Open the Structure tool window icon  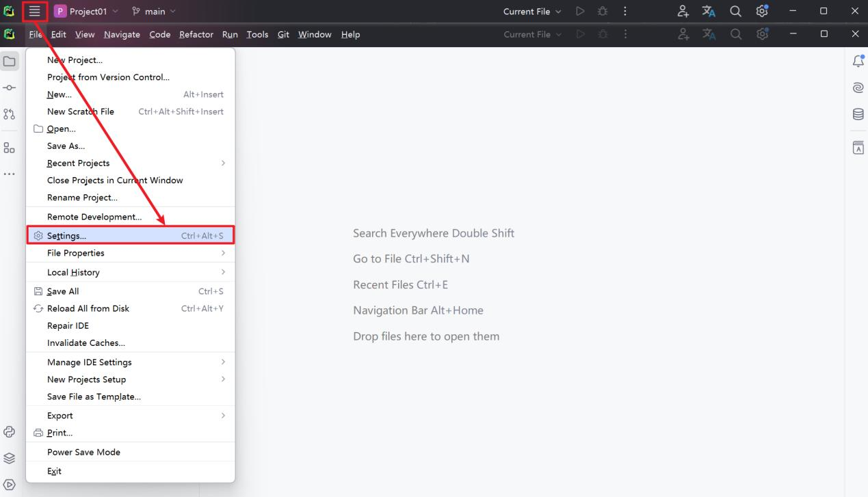coord(10,148)
